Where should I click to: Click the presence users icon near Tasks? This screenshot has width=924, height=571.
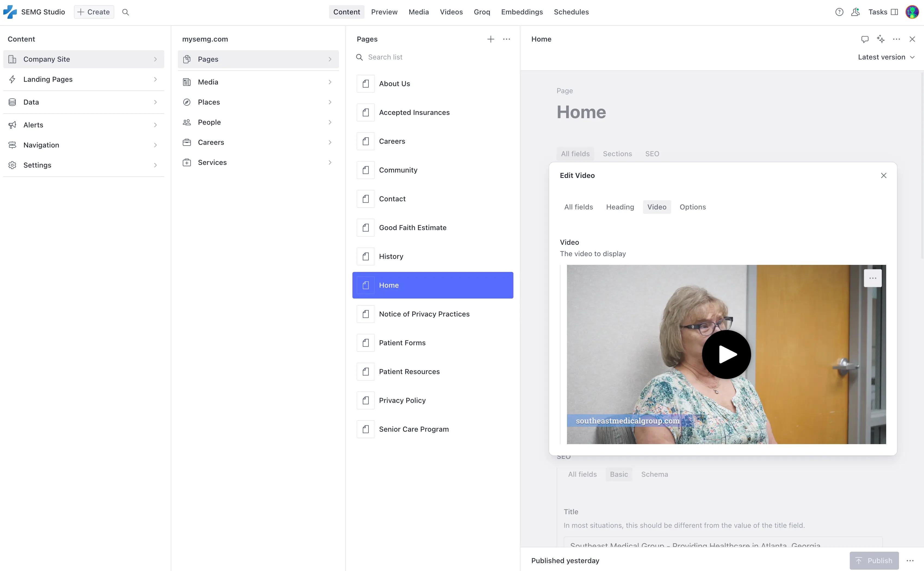(x=855, y=12)
